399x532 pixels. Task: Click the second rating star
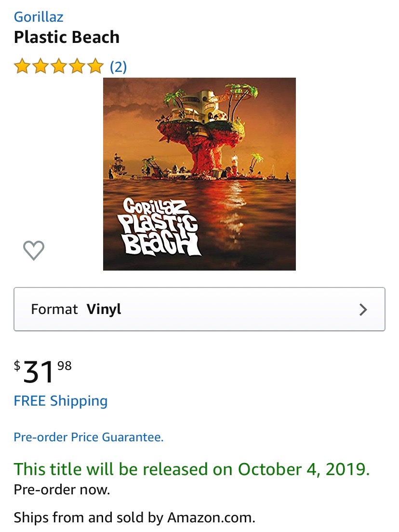[40, 66]
